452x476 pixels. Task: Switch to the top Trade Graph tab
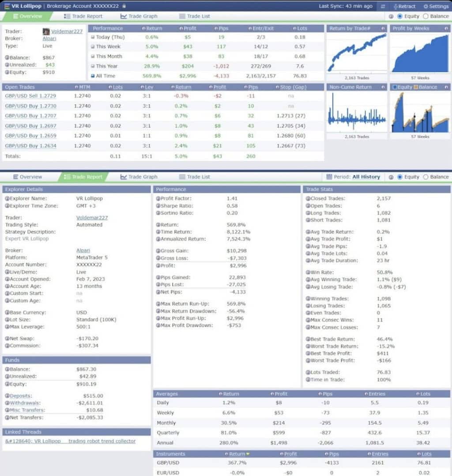point(139,16)
